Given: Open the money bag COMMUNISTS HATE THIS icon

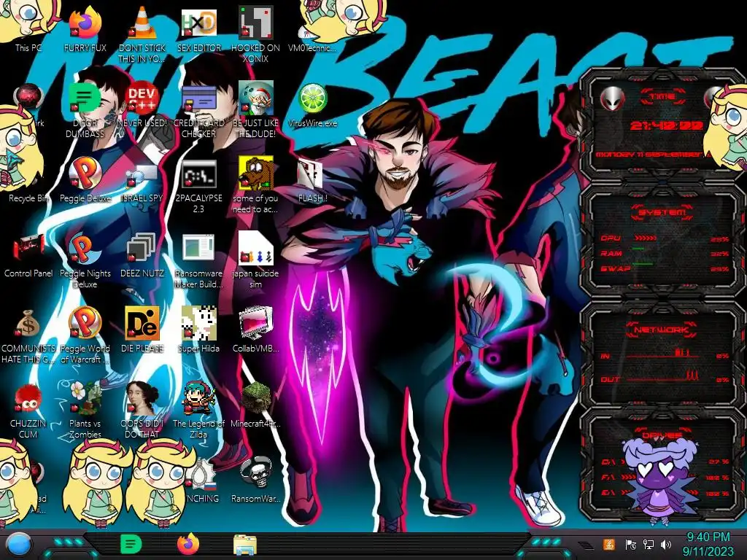Looking at the screenshot, I should coord(28,335).
